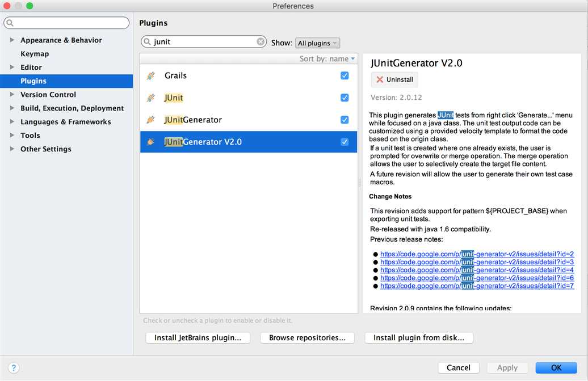Expand Build, Execution, Deployment section

[x=12, y=108]
